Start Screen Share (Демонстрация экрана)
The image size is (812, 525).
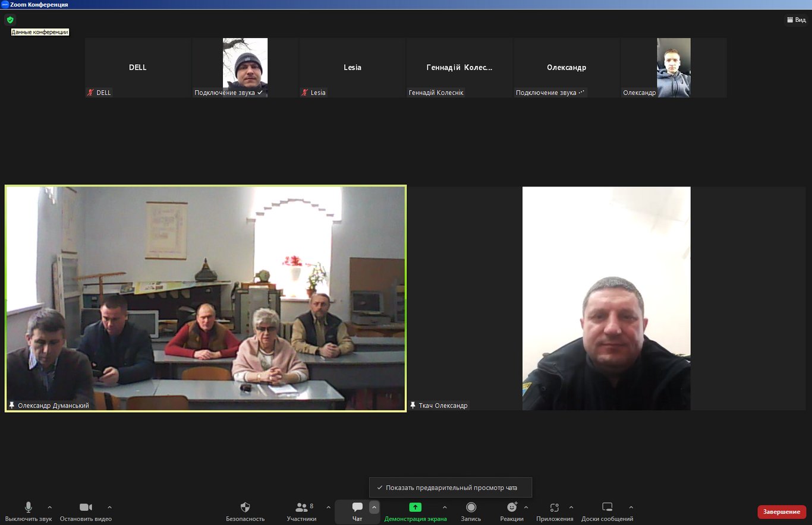click(x=415, y=508)
